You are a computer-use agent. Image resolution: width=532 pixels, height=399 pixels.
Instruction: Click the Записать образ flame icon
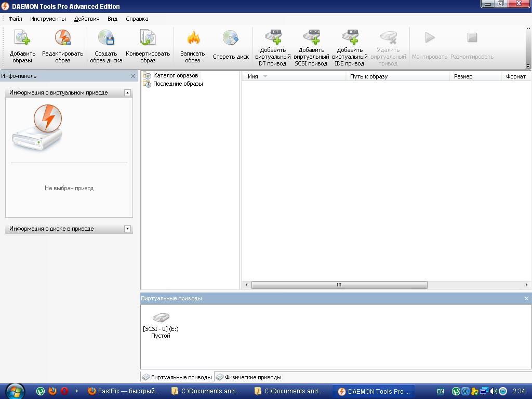tap(193, 37)
